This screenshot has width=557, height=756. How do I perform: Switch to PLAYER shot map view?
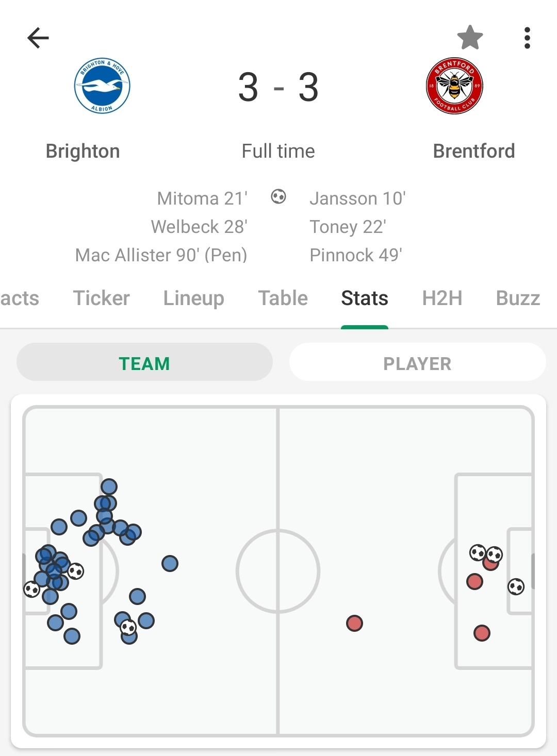(x=417, y=362)
